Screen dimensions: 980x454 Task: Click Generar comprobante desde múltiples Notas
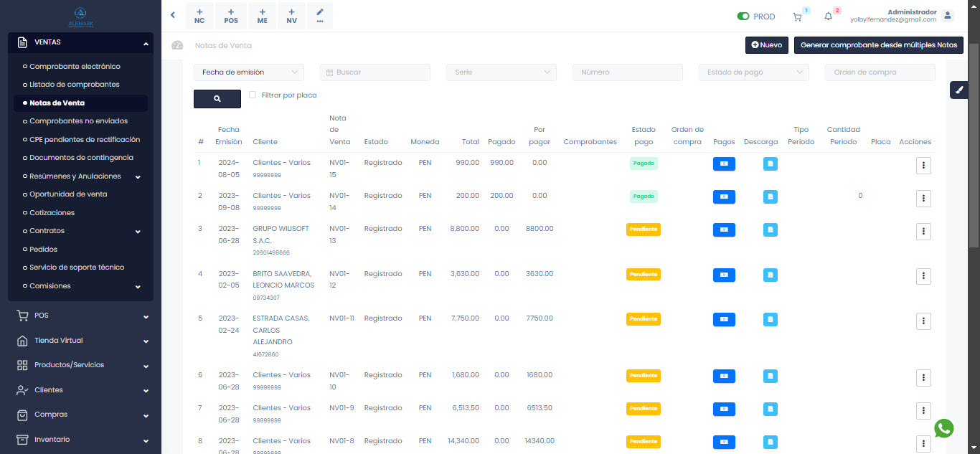[878, 45]
